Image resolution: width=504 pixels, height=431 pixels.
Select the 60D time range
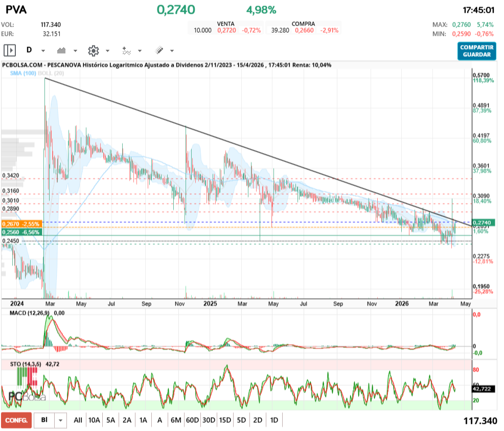click(x=192, y=420)
